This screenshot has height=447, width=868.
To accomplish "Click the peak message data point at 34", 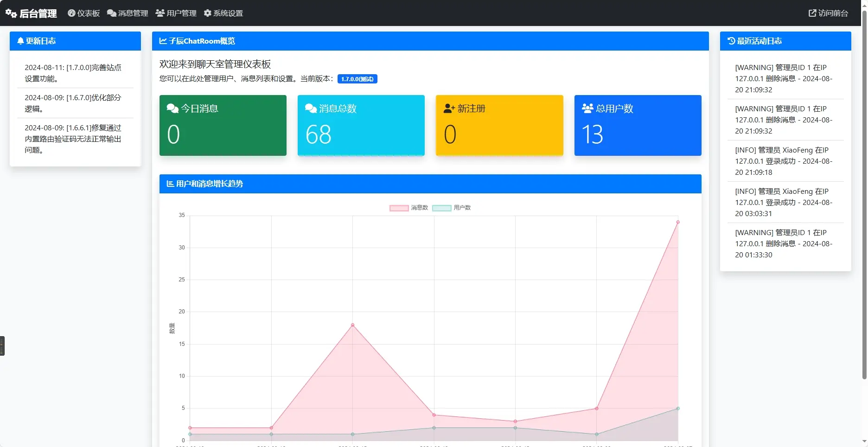I will (x=678, y=222).
